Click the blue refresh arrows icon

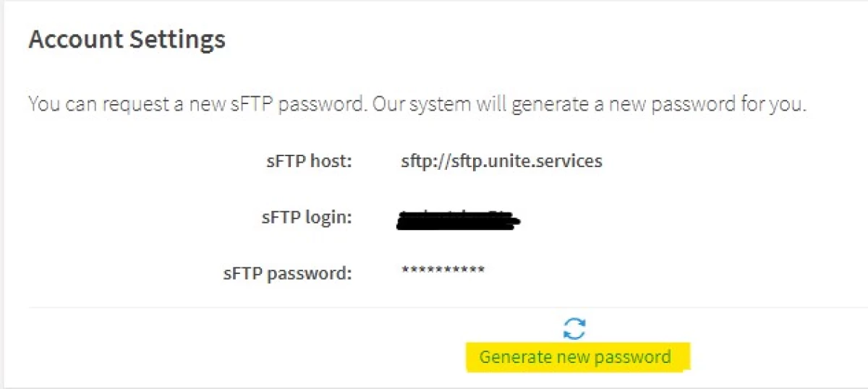(574, 328)
